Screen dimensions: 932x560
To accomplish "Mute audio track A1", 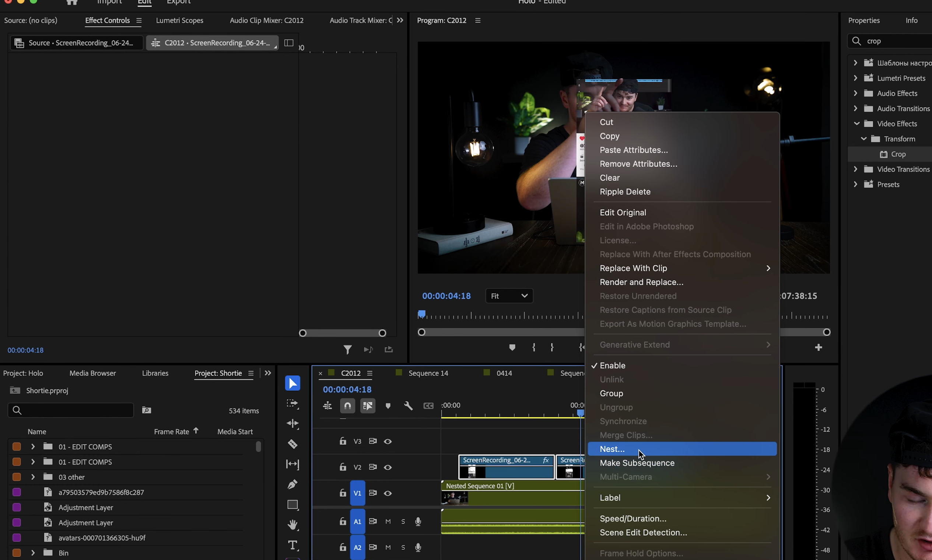I will (x=388, y=522).
